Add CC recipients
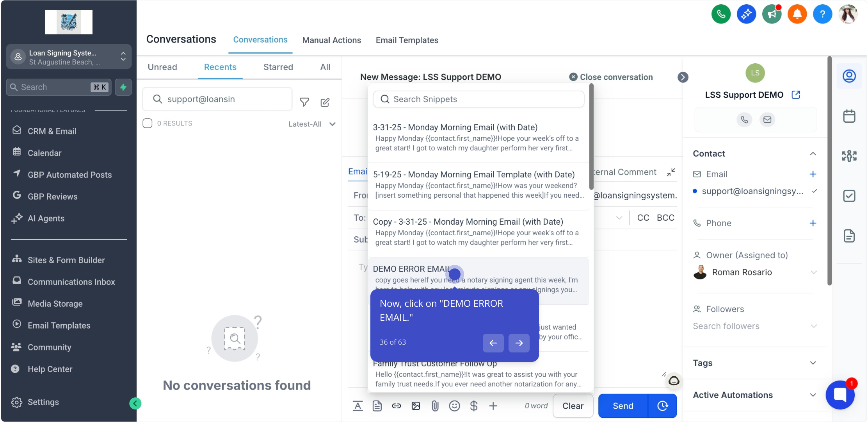Screen dimensions: 868x422 click(x=643, y=218)
